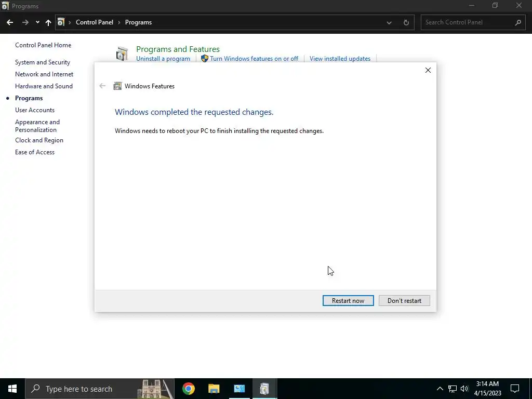Show hidden system tray icons
Image resolution: width=532 pixels, height=399 pixels.
440,389
